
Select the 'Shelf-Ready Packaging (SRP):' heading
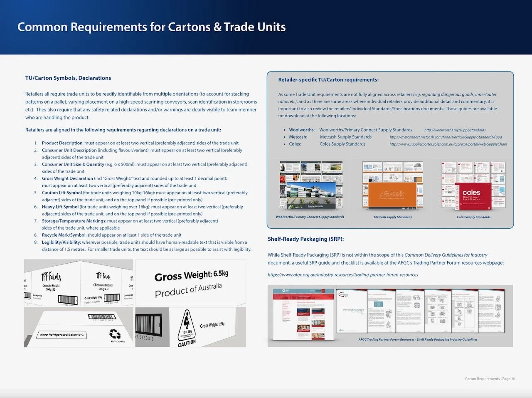pos(306,239)
